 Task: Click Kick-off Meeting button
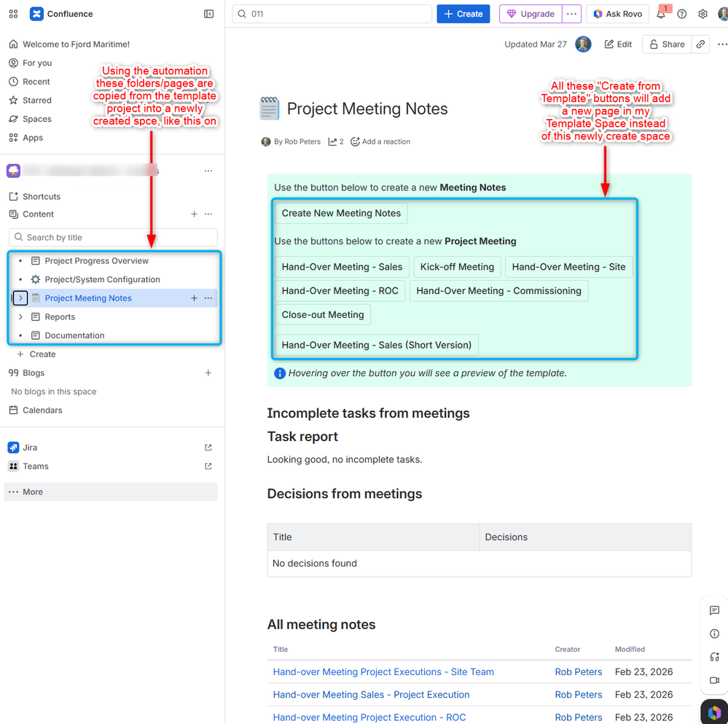point(457,267)
